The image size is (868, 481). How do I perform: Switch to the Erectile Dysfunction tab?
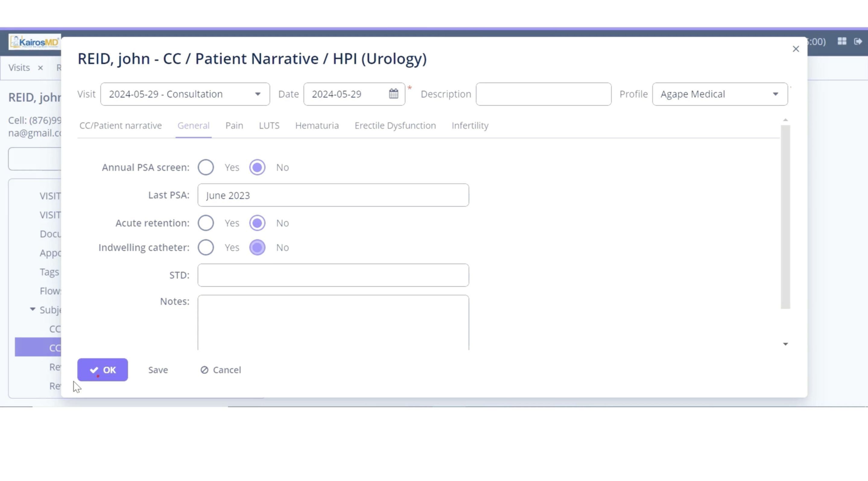(395, 126)
